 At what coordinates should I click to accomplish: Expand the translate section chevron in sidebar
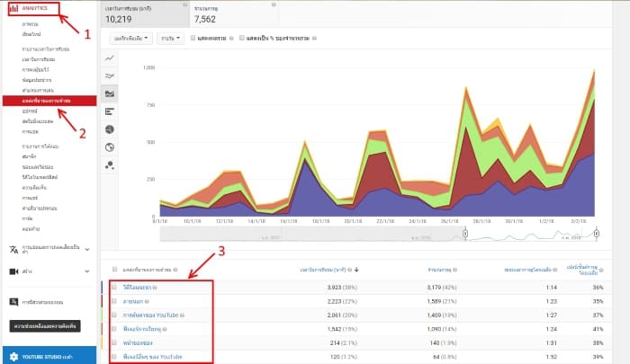pyautogui.click(x=86, y=249)
